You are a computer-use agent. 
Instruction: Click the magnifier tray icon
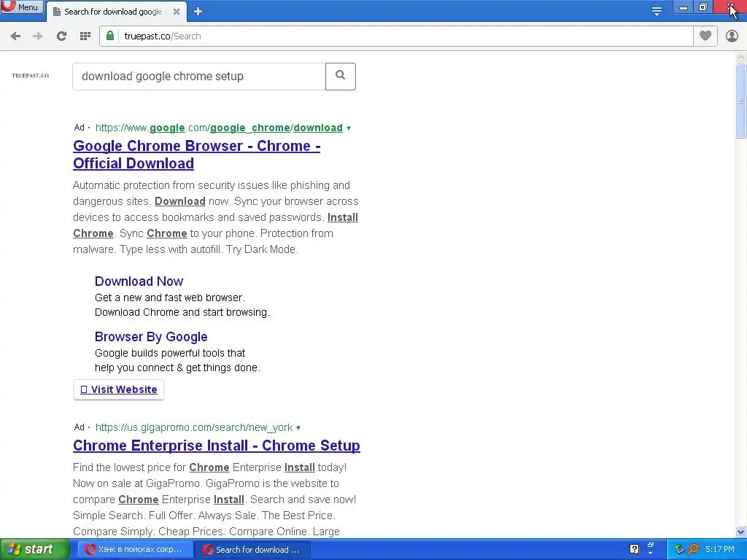[694, 549]
